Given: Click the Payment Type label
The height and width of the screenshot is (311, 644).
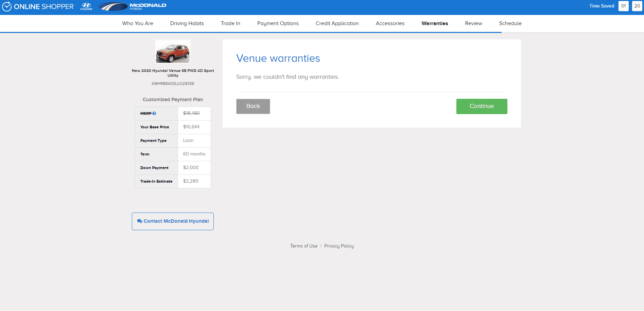Looking at the screenshot, I should click(x=153, y=141).
